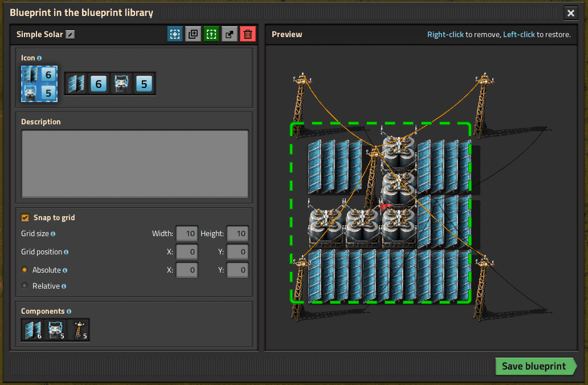Click the info icon next to Grid position
The height and width of the screenshot is (385, 588).
(66, 252)
